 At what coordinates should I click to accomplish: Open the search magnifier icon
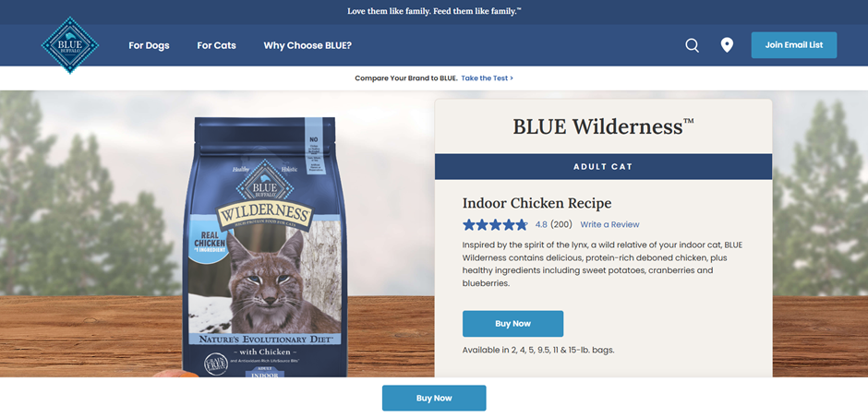(x=692, y=45)
